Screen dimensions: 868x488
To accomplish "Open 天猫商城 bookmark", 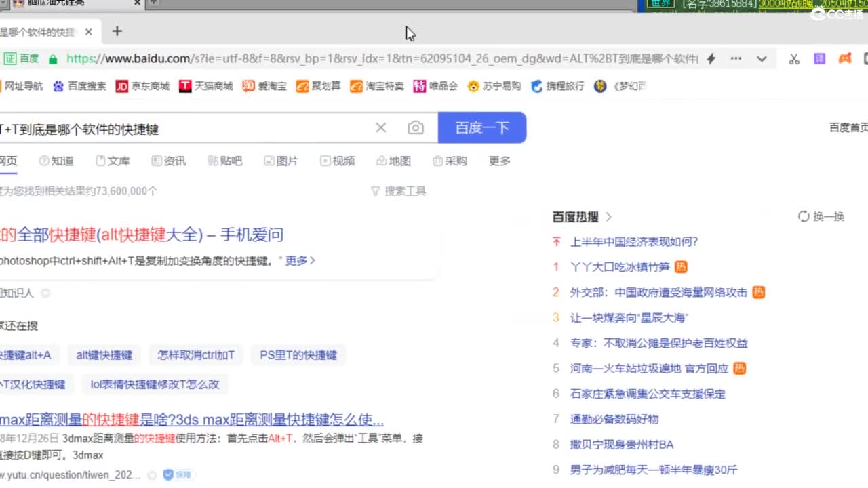I will 205,86.
